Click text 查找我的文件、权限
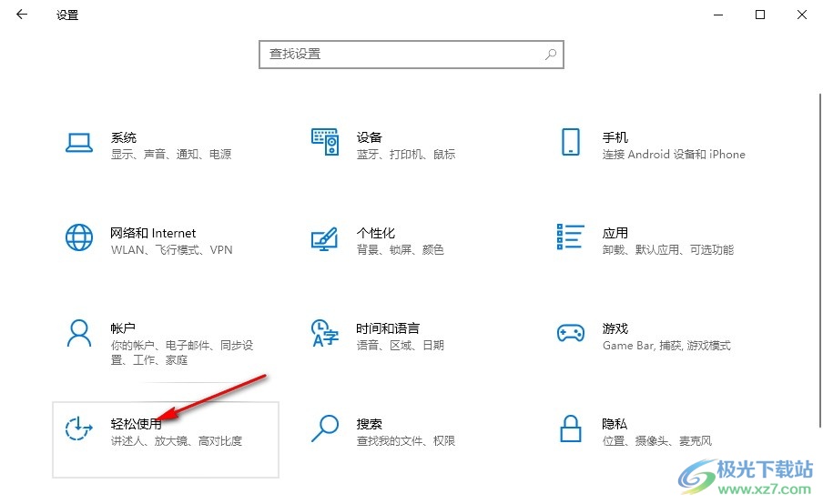The image size is (823, 504). coord(406,440)
